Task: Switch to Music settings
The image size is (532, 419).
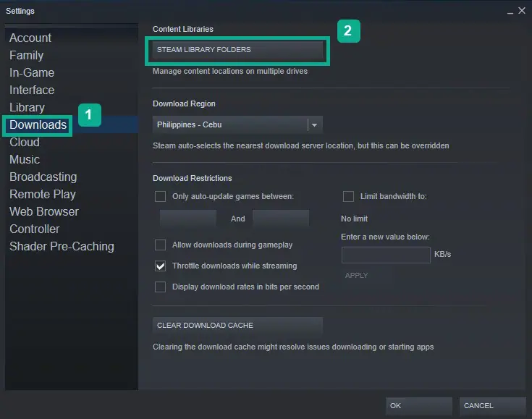Action: pos(25,159)
